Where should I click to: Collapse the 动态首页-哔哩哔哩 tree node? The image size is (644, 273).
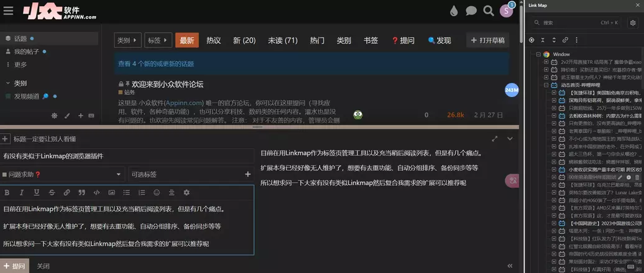tap(546, 85)
